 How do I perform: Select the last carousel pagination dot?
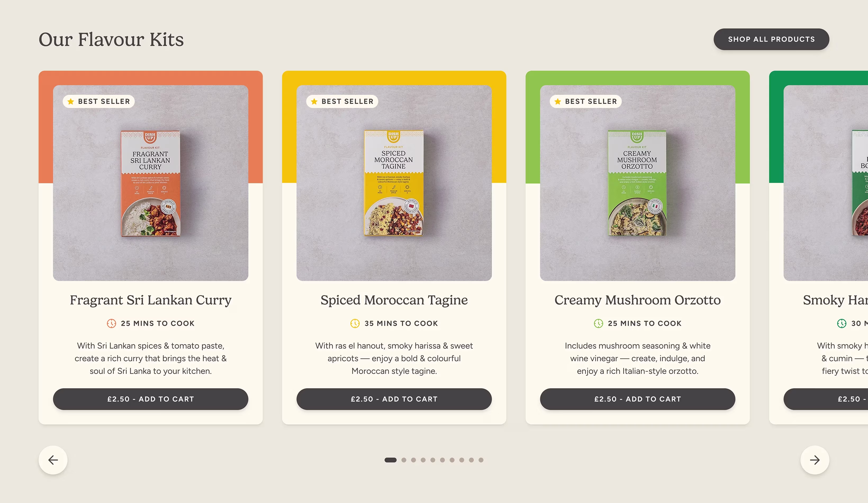pos(481,460)
